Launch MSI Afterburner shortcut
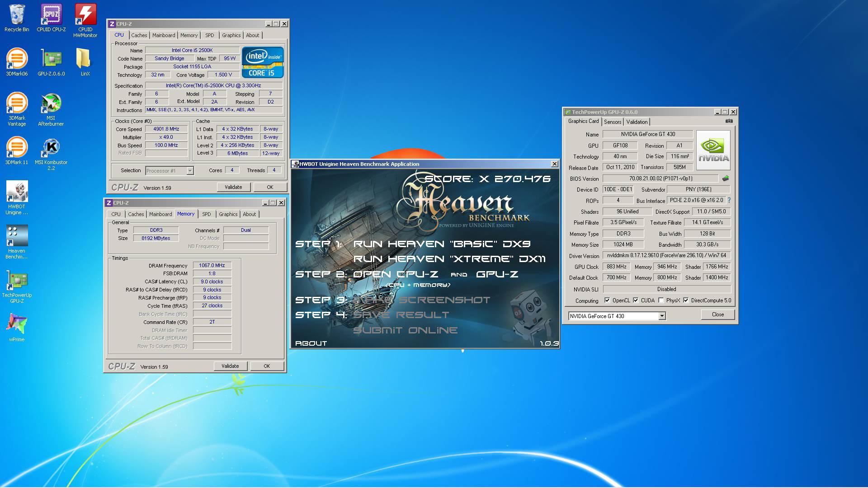 click(x=51, y=109)
